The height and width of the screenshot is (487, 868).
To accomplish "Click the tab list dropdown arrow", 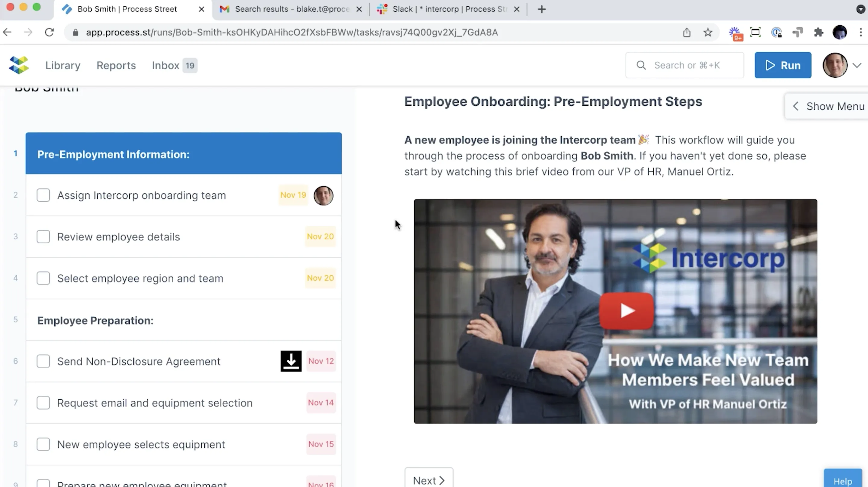I will point(860,9).
